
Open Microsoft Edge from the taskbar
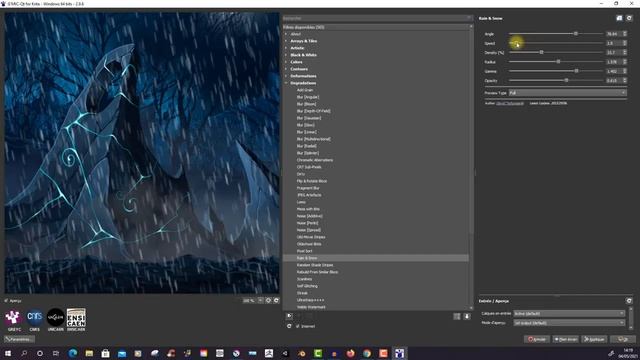click(73, 353)
